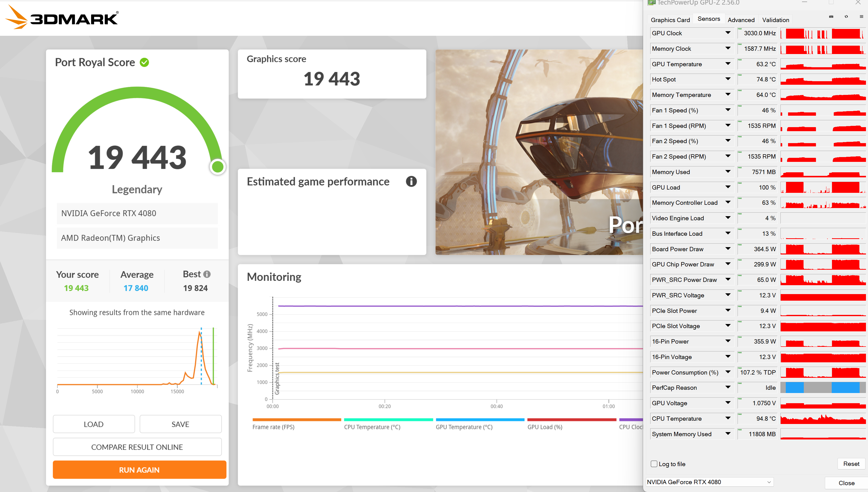The height and width of the screenshot is (492, 868).
Task: Open the GPU Clock sensor dropdown arrow
Action: [728, 33]
